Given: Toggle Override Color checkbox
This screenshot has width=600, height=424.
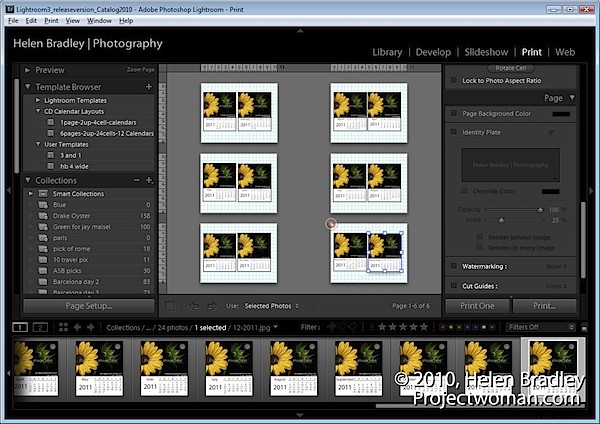Looking at the screenshot, I should tap(464, 191).
